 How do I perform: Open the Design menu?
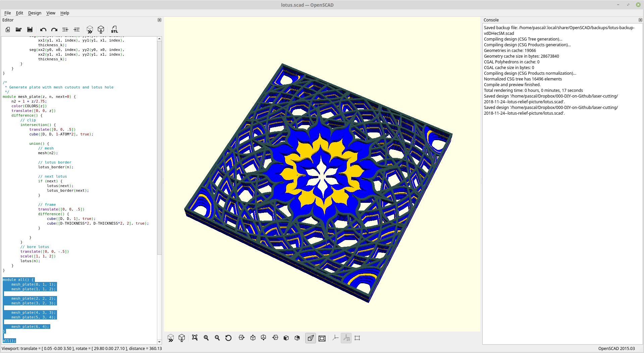tap(35, 13)
